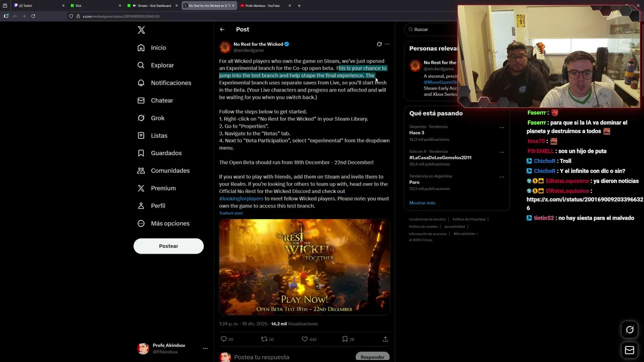644x362 pixels.
Task: Click 14,2 mil Visualizaciones count
Action: click(x=294, y=324)
